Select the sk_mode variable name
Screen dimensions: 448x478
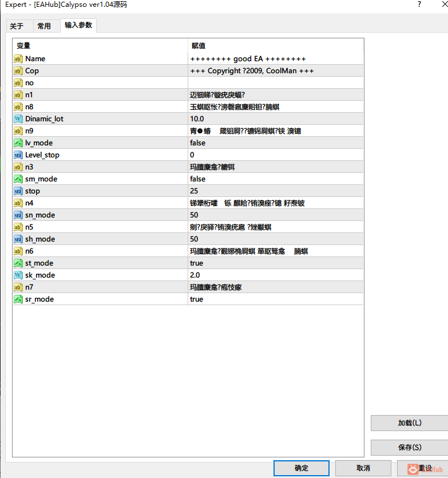40,275
